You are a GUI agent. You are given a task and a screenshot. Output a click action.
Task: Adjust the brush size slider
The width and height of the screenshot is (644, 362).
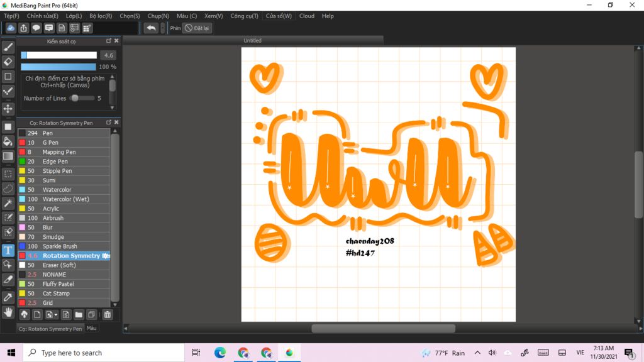click(58, 55)
